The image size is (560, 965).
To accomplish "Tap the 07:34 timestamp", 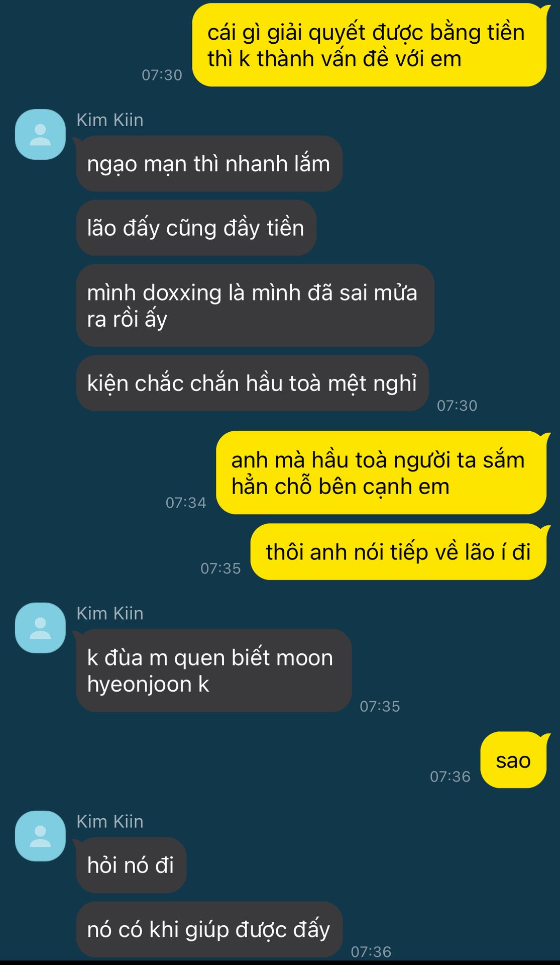I will pyautogui.click(x=186, y=503).
